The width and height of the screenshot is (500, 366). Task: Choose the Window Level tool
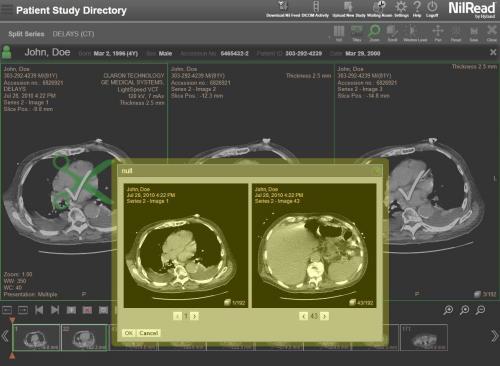point(415,33)
